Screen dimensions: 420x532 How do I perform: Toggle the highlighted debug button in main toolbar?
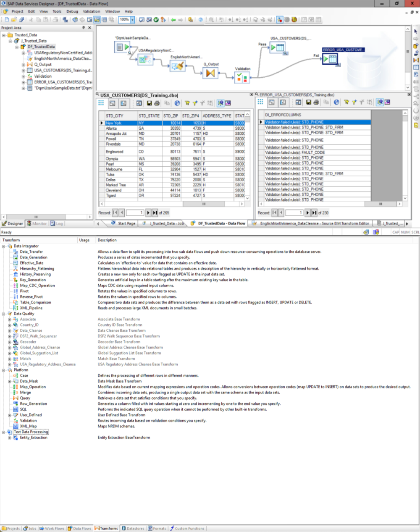click(x=280, y=20)
